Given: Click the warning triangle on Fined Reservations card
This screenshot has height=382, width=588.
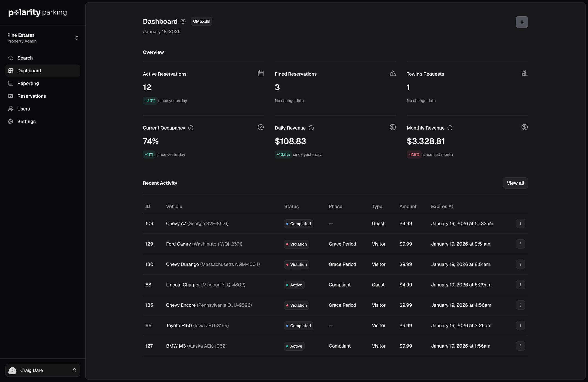Looking at the screenshot, I should point(393,73).
